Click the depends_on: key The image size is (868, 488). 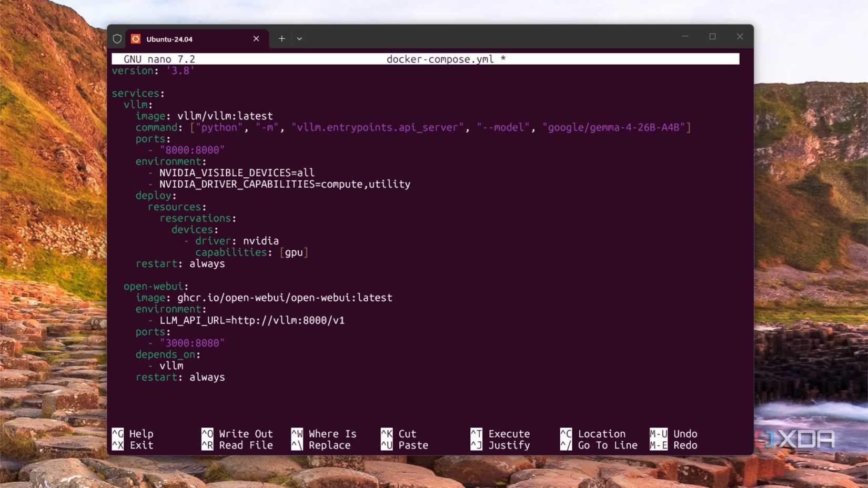click(x=168, y=354)
